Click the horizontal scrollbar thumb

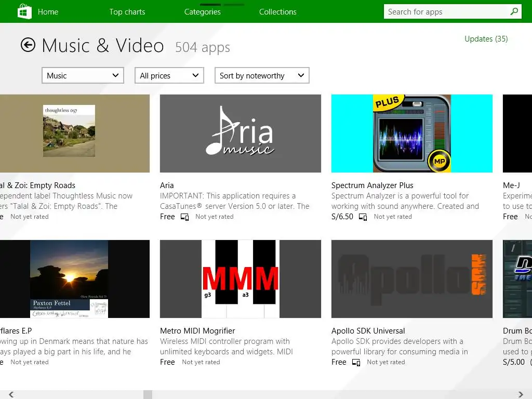148,394
